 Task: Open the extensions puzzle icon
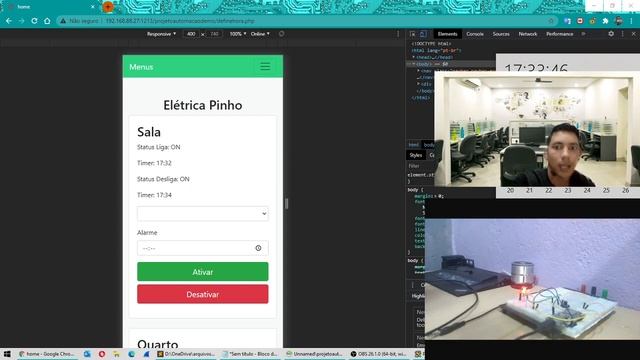coord(605,21)
